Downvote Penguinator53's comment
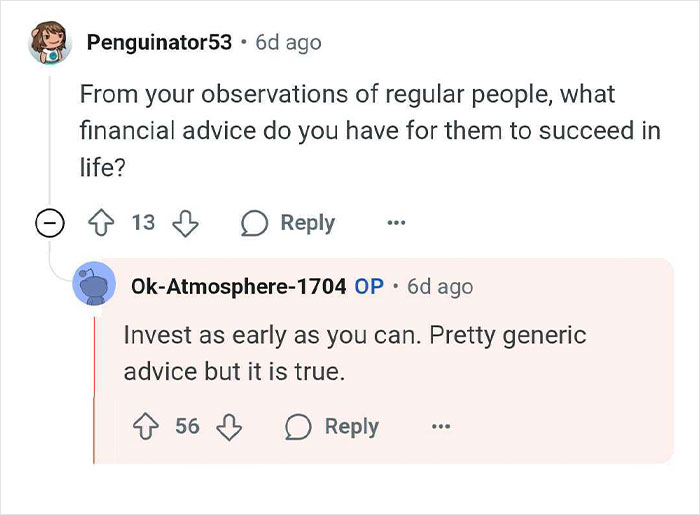Image resolution: width=700 pixels, height=515 pixels. (186, 223)
